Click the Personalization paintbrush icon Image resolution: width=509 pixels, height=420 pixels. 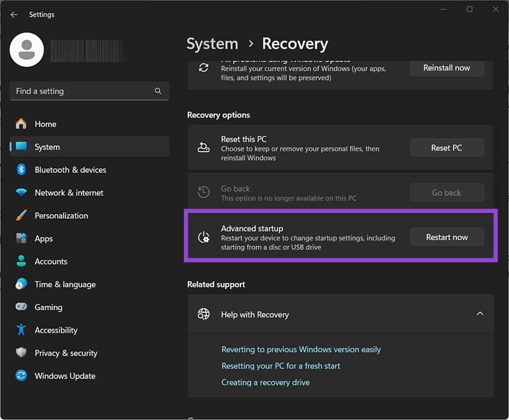21,216
